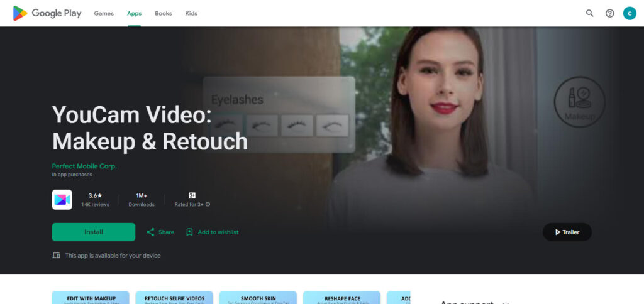Play the app Trailer
644x304 pixels.
[567, 232]
